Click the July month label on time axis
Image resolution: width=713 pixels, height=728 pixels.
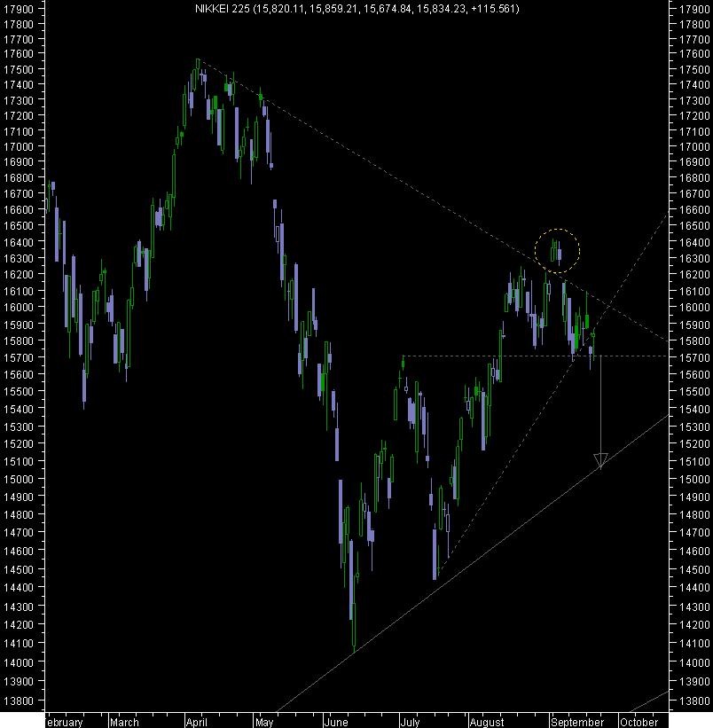pos(410,722)
